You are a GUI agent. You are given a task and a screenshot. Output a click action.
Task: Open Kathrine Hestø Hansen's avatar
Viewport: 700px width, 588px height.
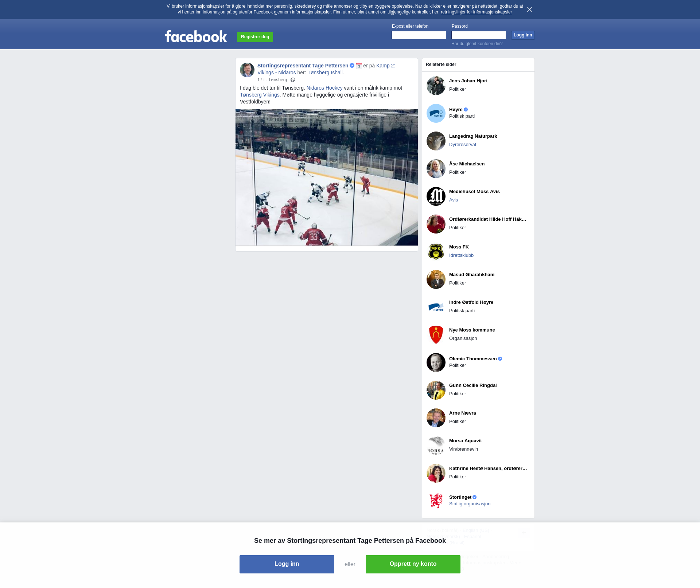(436, 473)
